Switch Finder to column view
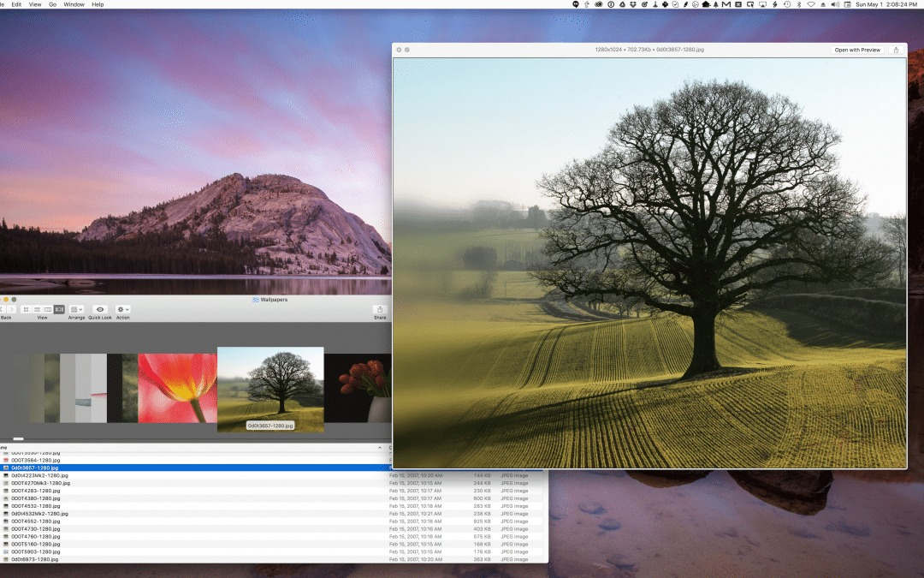The width and height of the screenshot is (924, 578). [48, 309]
